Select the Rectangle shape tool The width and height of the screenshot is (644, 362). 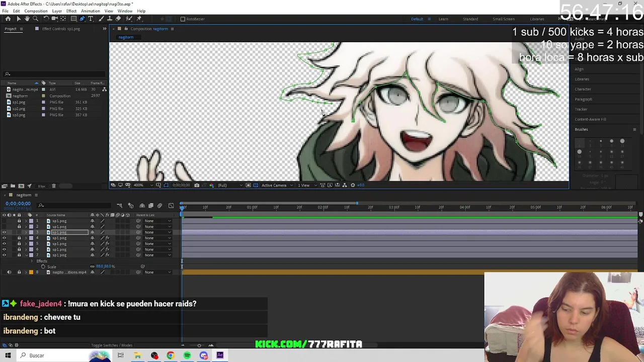[73, 19]
